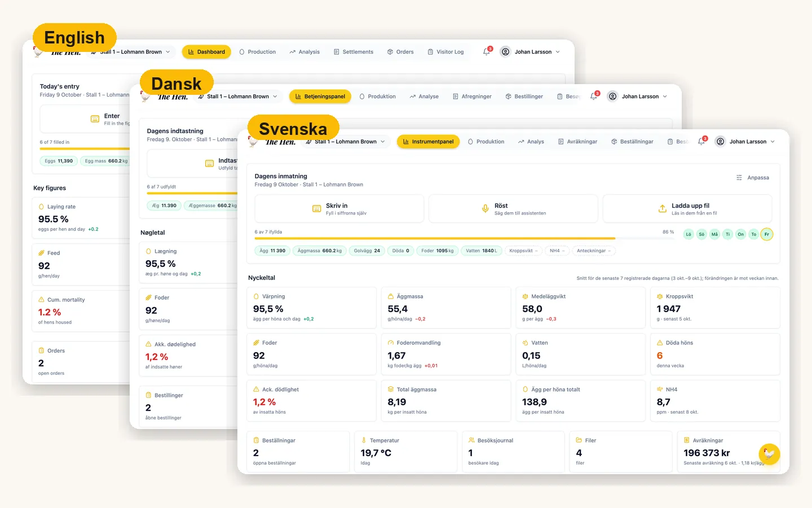Open Betjeningspanel tab in Dansk window

(x=320, y=97)
